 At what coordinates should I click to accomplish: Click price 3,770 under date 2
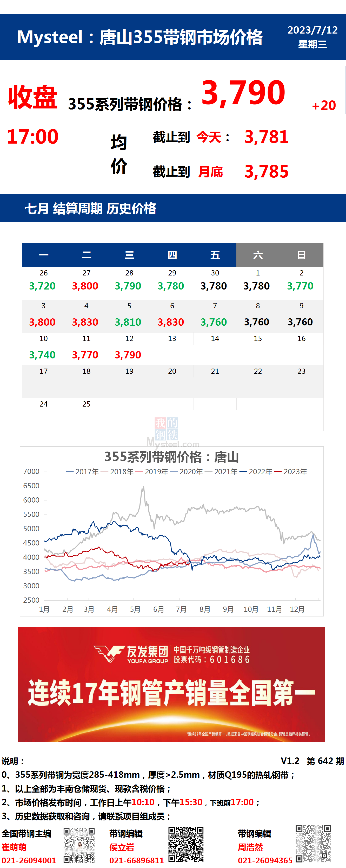[300, 286]
